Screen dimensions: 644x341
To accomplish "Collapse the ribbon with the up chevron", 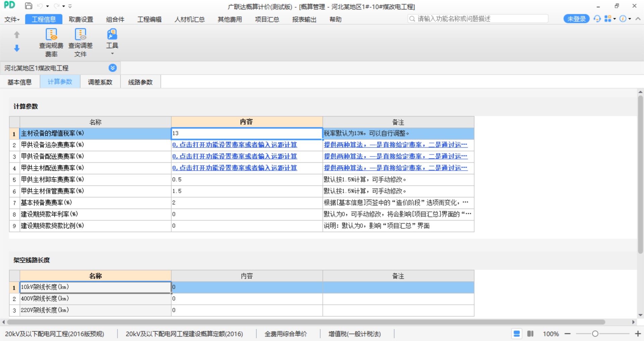I will [x=638, y=19].
